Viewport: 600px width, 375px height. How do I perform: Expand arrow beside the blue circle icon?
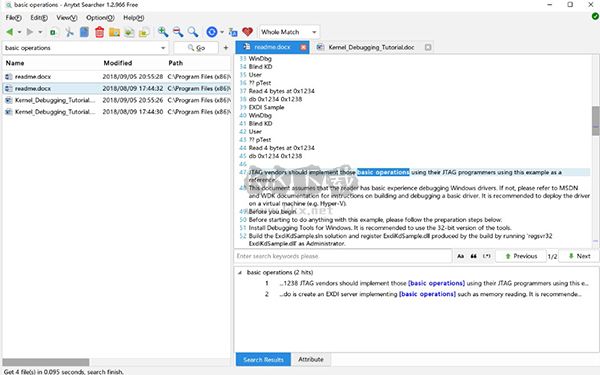click(x=222, y=33)
